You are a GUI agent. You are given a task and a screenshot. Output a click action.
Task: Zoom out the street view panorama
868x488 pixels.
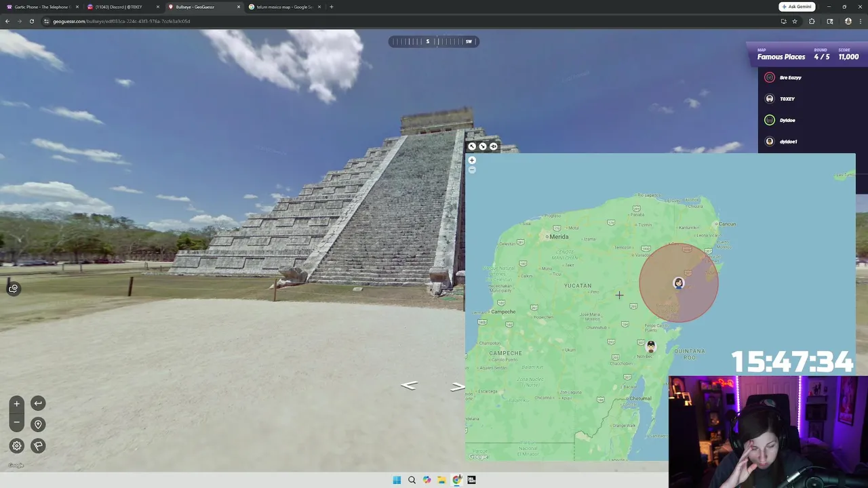[17, 422]
